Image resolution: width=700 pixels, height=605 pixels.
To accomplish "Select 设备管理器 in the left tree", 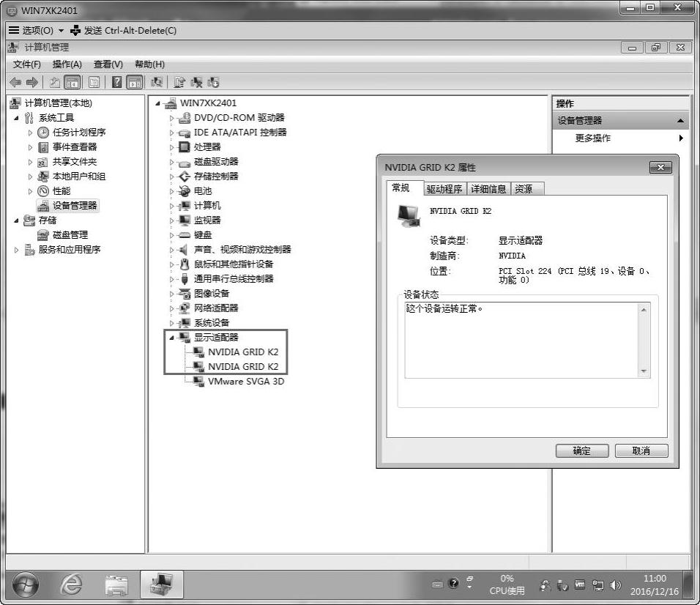I will coord(74,206).
